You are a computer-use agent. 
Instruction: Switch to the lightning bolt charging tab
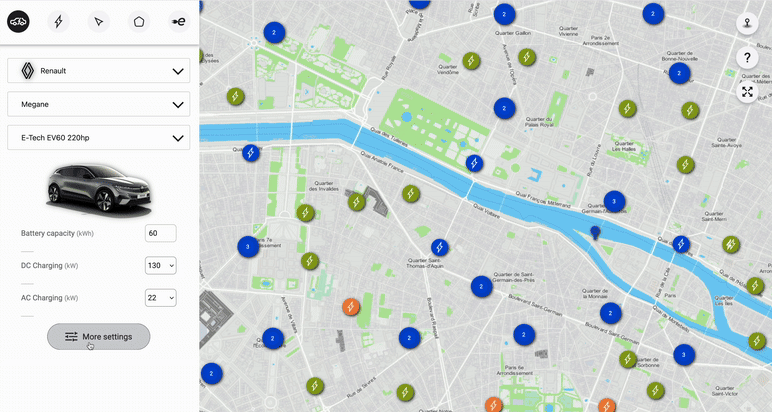click(x=58, y=21)
